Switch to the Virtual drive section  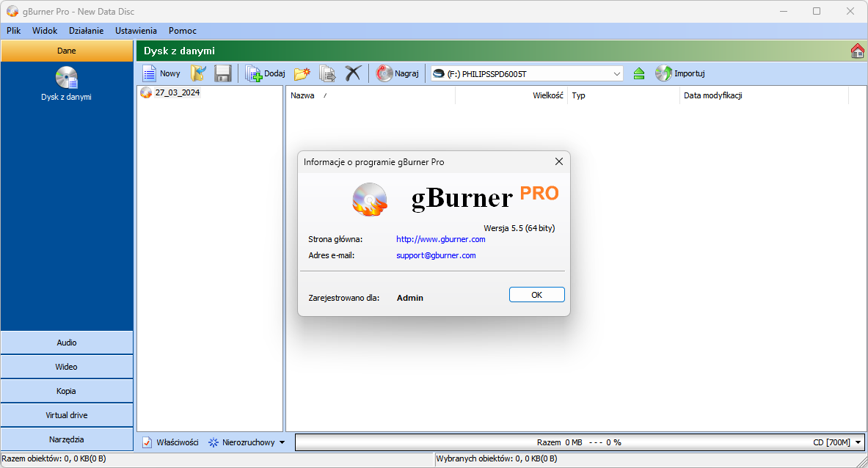click(67, 415)
